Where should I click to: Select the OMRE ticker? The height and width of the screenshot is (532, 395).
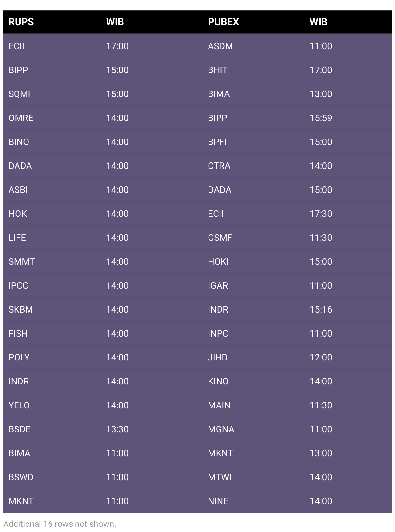pos(21,118)
